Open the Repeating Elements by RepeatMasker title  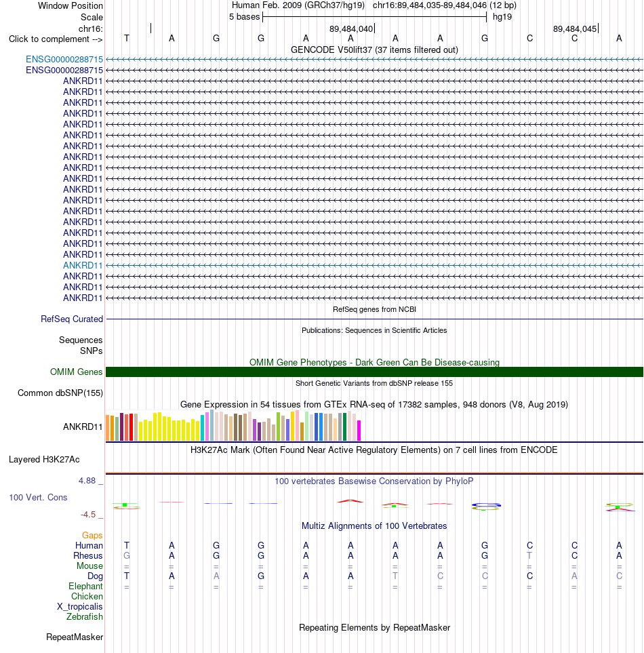(374, 628)
